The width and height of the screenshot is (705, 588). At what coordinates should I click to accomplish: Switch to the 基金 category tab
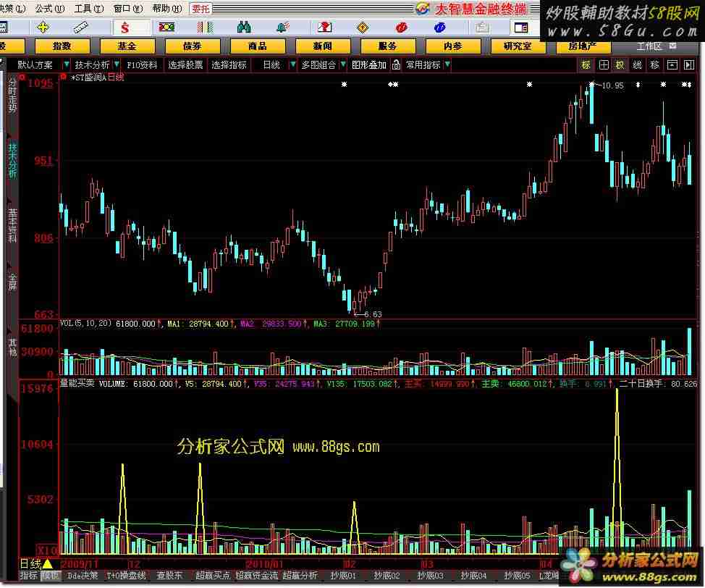[127, 46]
